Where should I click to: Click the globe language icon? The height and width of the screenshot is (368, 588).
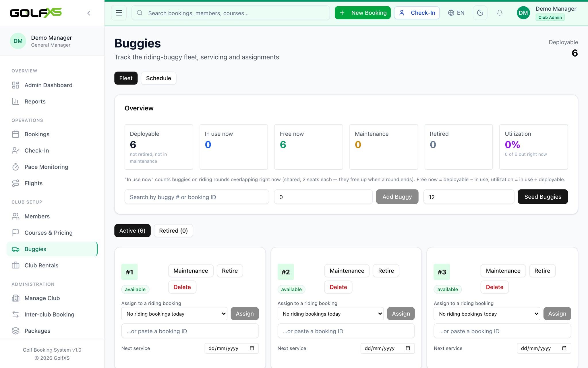451,13
